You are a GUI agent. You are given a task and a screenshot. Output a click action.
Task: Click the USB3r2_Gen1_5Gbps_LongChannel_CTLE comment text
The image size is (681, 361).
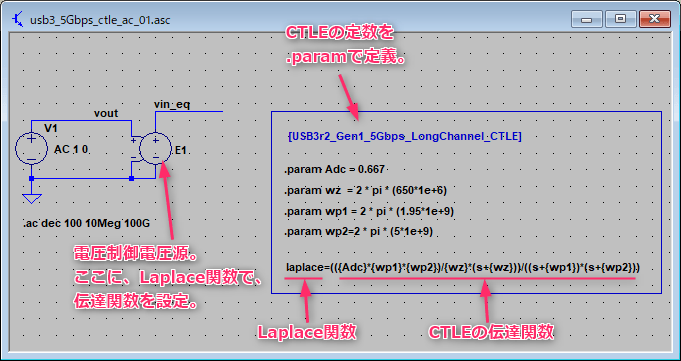404,136
